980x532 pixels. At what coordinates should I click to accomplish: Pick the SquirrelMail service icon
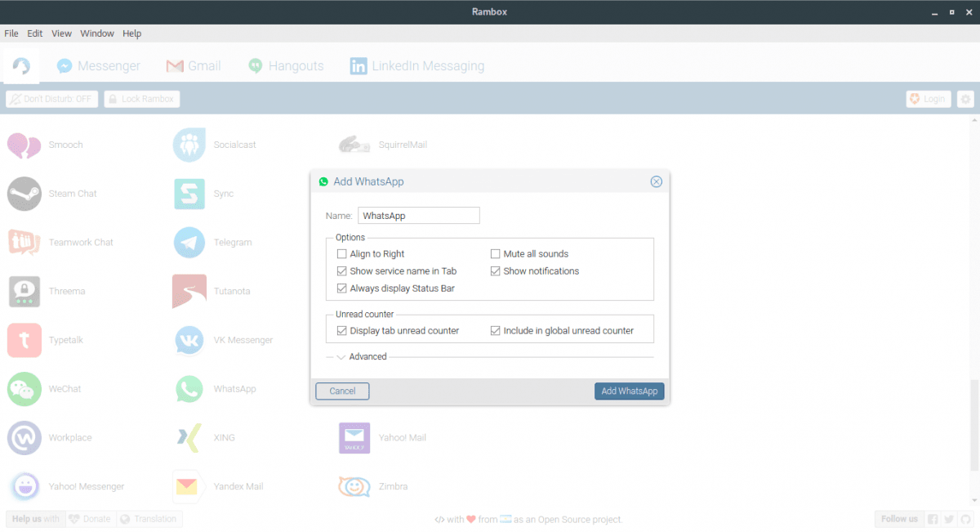click(x=354, y=145)
